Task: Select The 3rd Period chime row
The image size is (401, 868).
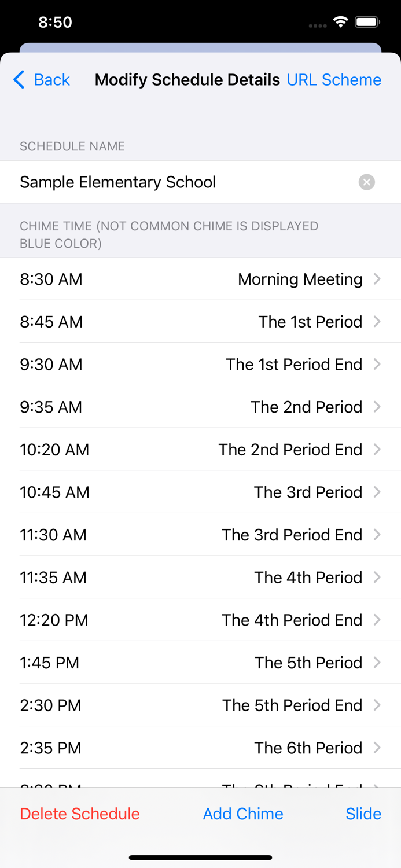Action: point(200,492)
